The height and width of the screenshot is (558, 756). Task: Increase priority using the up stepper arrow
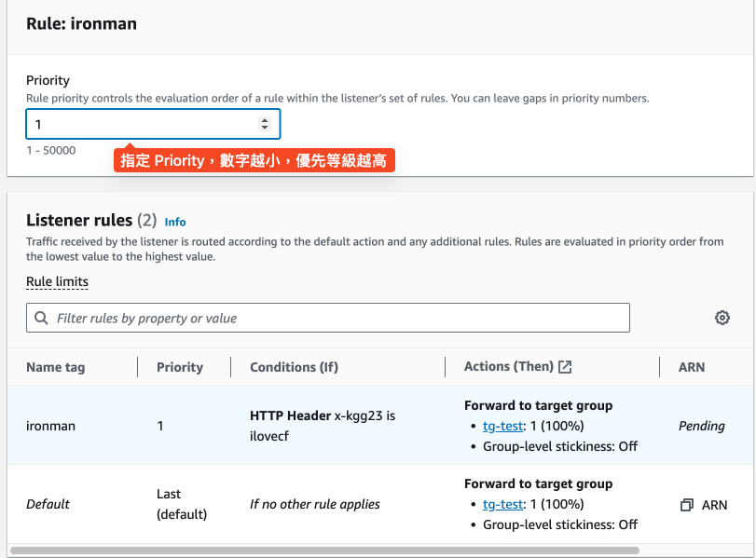point(265,120)
